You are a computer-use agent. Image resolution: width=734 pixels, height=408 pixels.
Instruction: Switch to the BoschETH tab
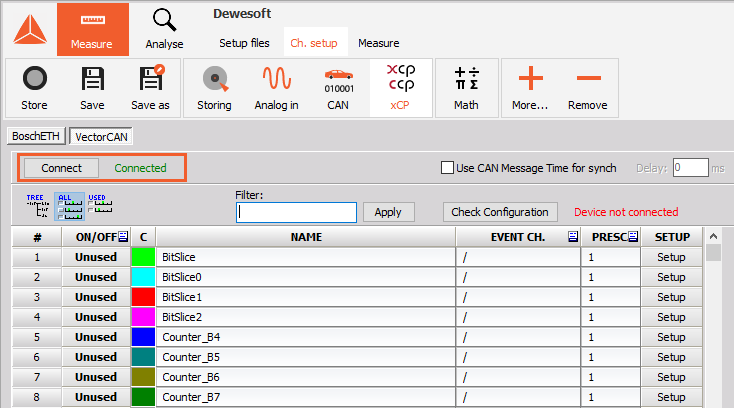(36, 136)
